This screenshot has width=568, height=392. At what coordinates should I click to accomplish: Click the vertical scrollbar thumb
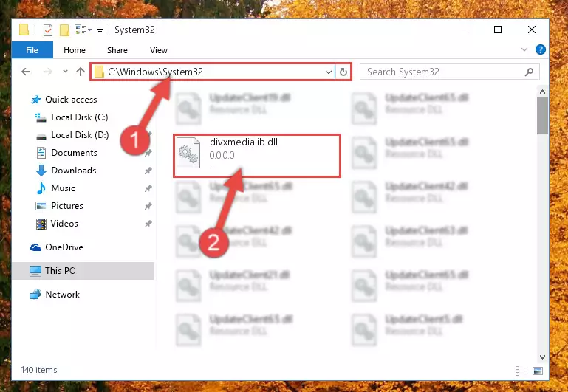[542, 116]
